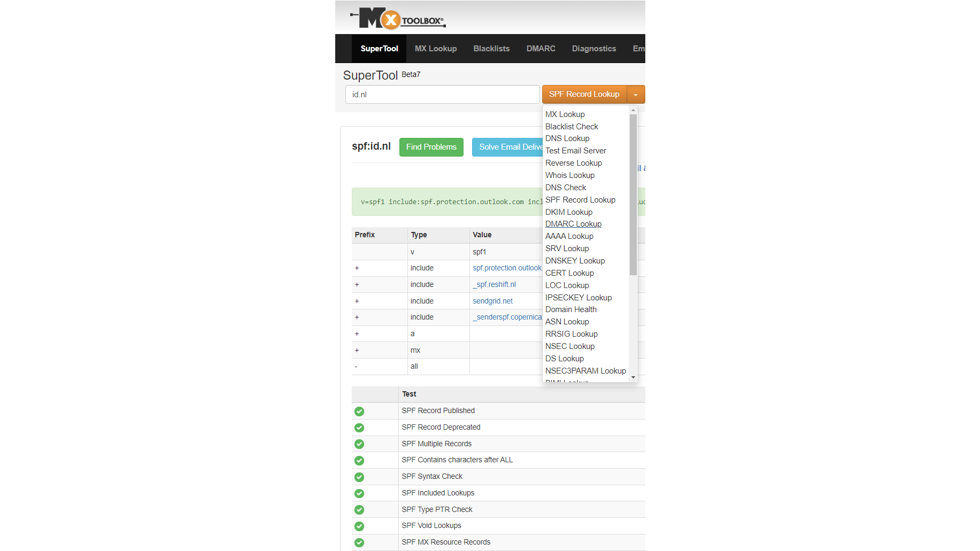Click the MxToolbox logo
Image resolution: width=980 pixels, height=551 pixels.
pyautogui.click(x=398, y=19)
